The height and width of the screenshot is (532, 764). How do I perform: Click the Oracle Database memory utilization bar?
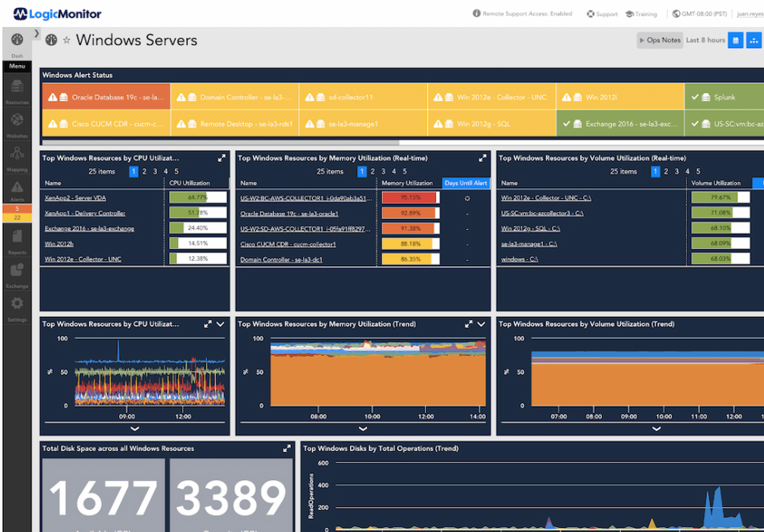pos(410,212)
